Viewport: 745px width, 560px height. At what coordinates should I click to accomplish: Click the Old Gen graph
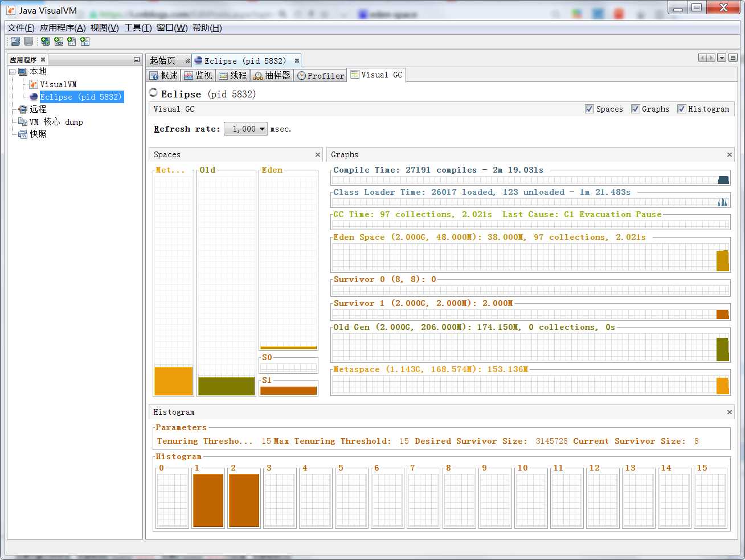coord(531,347)
